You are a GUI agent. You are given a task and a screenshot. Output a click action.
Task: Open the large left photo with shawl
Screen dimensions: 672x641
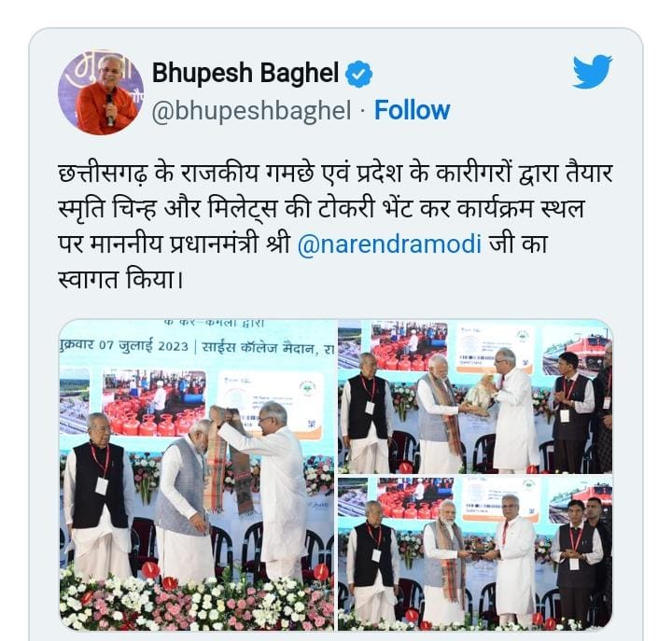[197, 475]
